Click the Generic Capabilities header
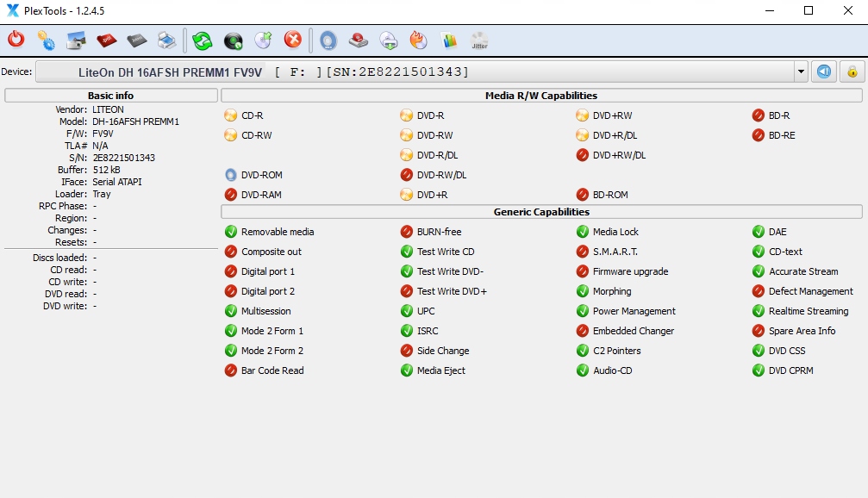Screen dimensions: 868x498 coord(541,212)
